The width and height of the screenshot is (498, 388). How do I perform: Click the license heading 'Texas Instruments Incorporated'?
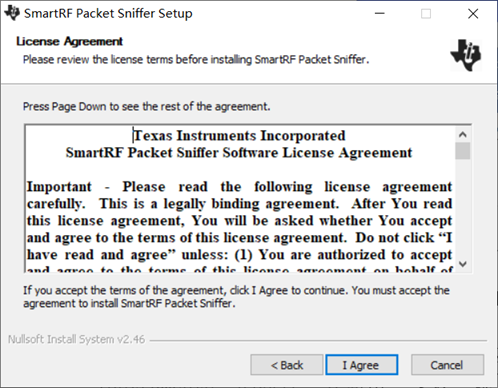pos(239,136)
